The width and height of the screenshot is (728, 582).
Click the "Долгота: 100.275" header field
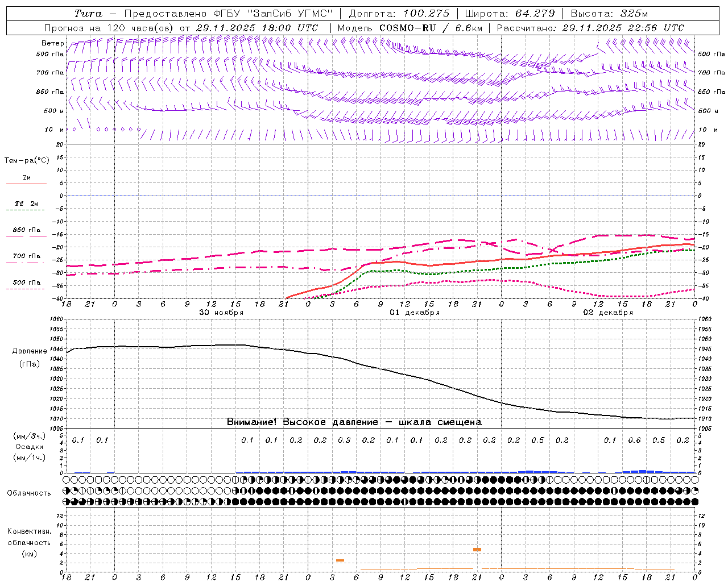click(399, 14)
